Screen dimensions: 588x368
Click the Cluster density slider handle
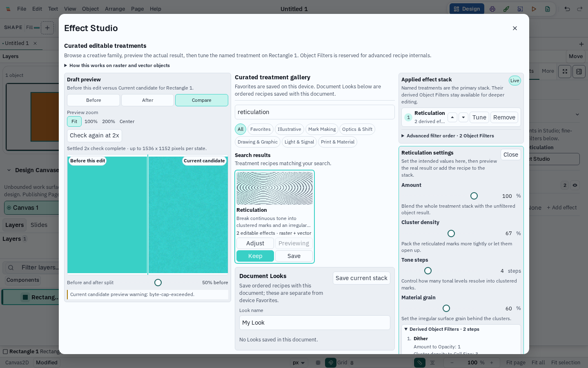[x=451, y=233]
